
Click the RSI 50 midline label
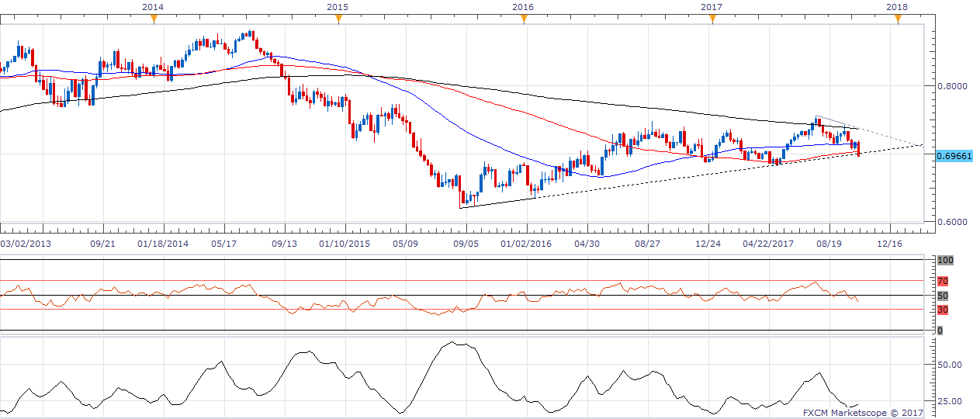point(943,296)
